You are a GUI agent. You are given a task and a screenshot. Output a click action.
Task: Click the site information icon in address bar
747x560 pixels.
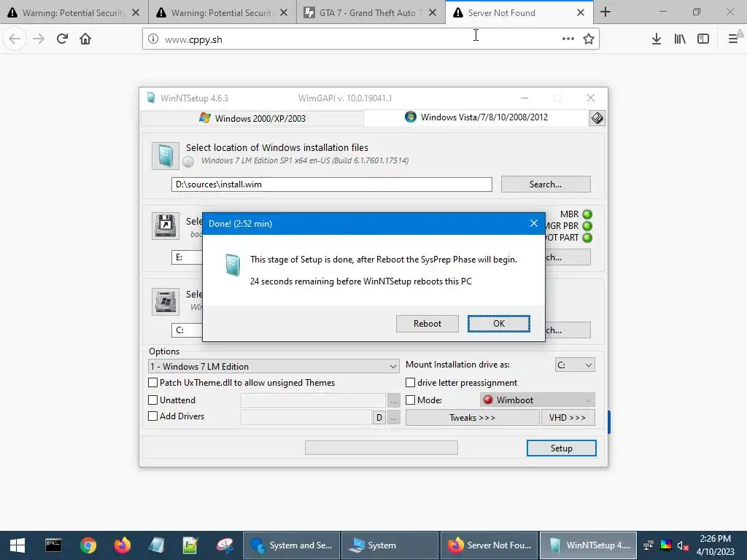point(153,39)
